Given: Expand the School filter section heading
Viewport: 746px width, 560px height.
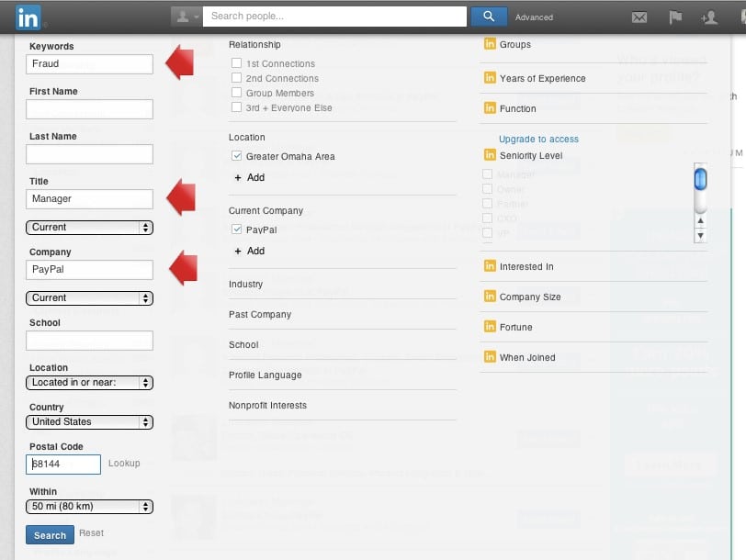Looking at the screenshot, I should pyautogui.click(x=243, y=344).
